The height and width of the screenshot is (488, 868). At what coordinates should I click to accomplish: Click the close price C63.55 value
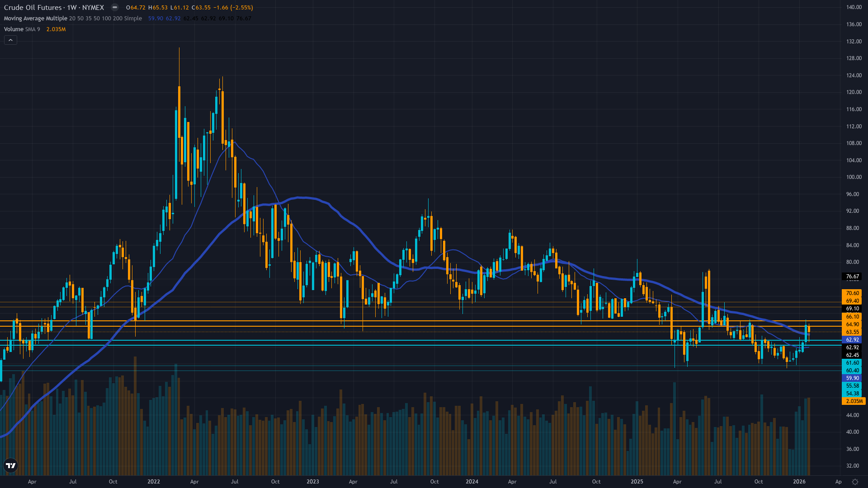click(x=201, y=8)
